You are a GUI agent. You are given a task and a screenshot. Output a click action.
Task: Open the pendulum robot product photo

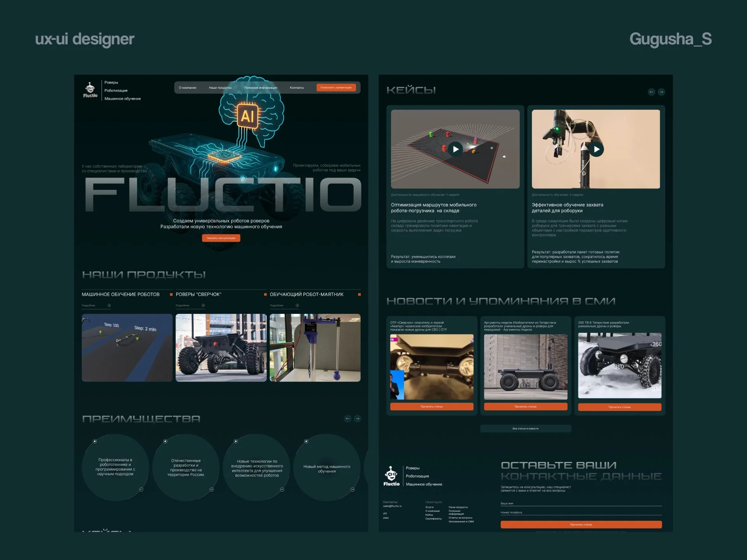pos(315,348)
